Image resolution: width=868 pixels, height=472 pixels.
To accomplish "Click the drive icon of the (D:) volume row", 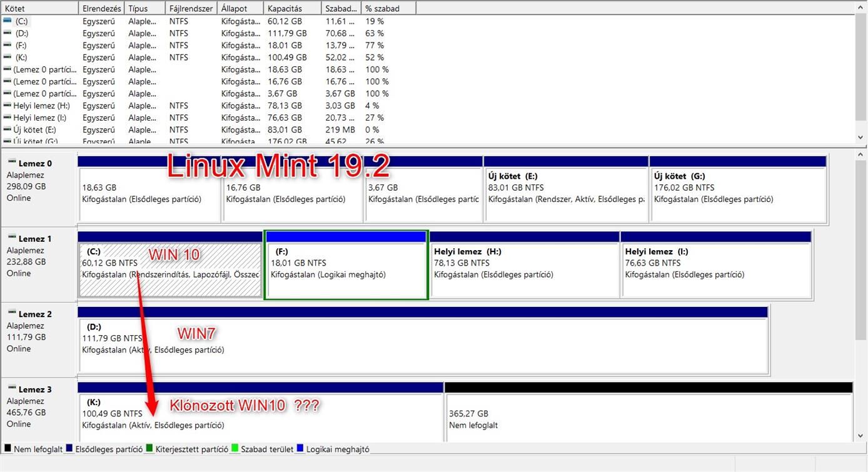I will 7,33.
